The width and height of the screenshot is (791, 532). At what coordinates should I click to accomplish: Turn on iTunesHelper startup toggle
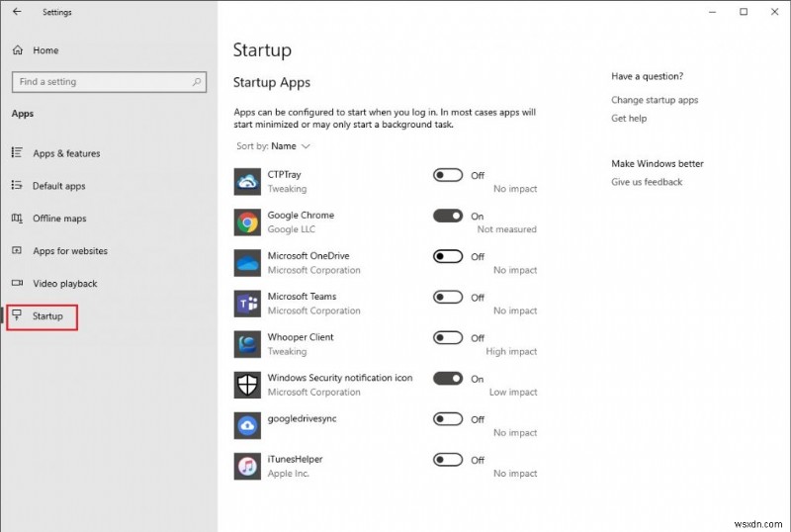click(448, 460)
